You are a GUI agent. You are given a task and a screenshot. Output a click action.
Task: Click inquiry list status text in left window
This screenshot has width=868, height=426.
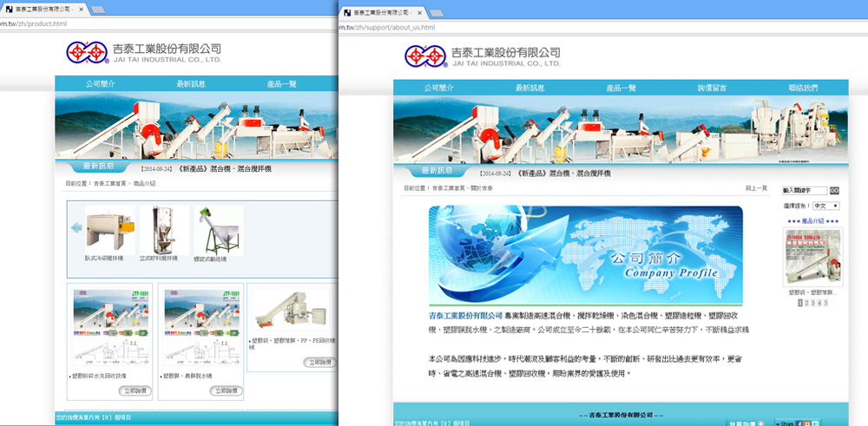click(x=93, y=417)
